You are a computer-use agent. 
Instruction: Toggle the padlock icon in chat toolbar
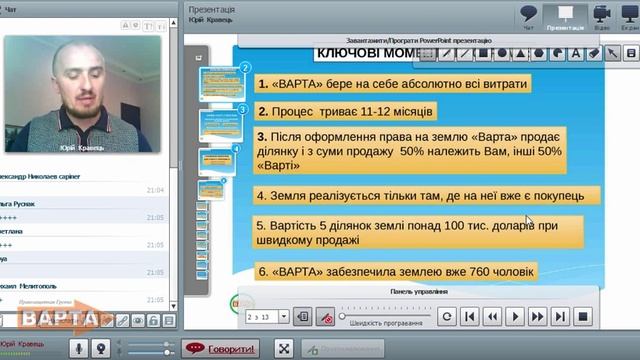point(153,320)
